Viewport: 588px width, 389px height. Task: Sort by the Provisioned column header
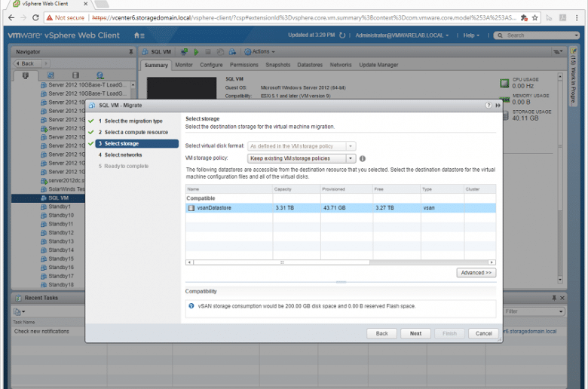(x=347, y=189)
